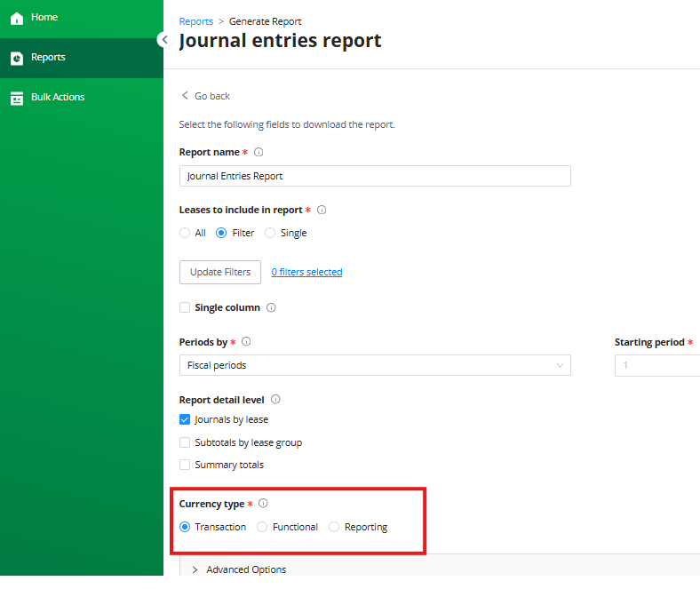Expand the Advanced Options section
The image size is (700, 589).
click(x=240, y=569)
